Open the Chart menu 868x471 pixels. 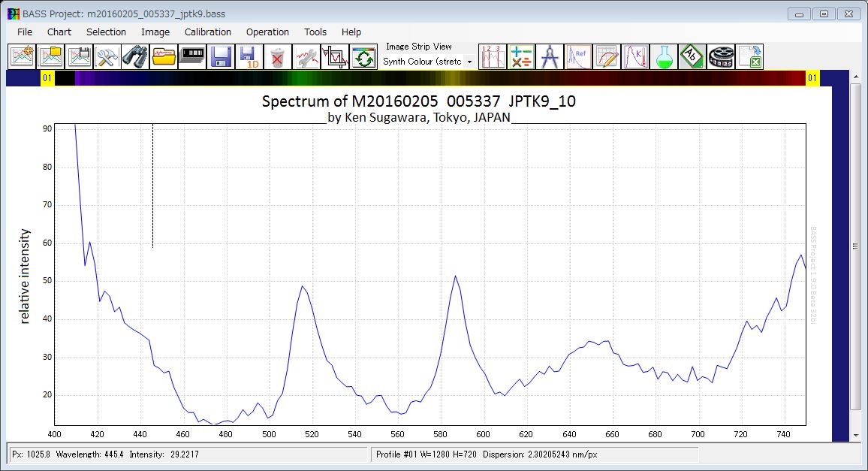pos(59,32)
